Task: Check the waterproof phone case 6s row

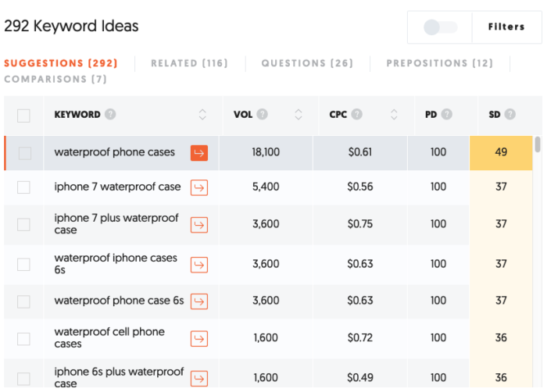Action: [23, 301]
